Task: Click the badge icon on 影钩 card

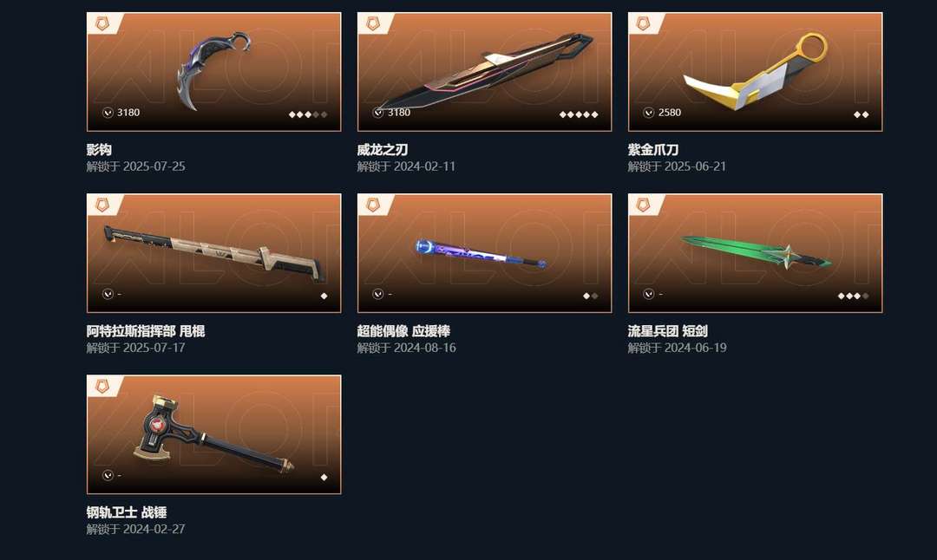Action: click(102, 24)
